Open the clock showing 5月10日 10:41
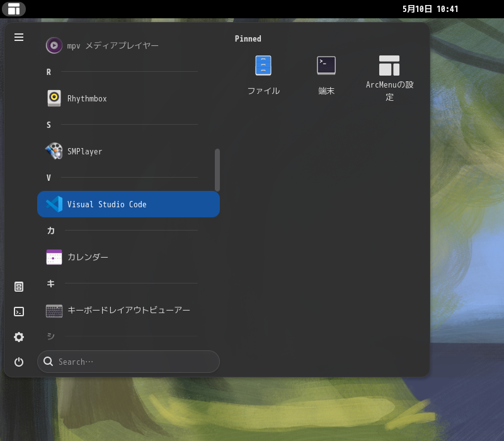The image size is (504, 441). click(x=430, y=9)
